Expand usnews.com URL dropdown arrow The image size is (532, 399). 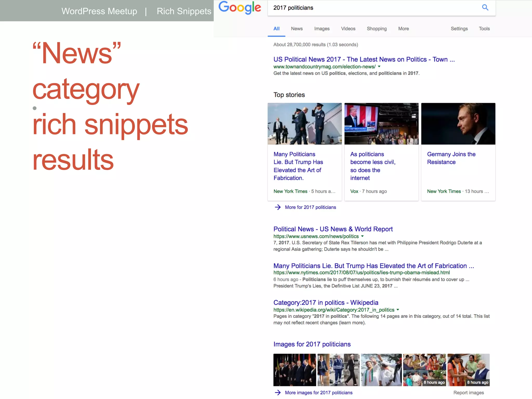[x=362, y=236]
